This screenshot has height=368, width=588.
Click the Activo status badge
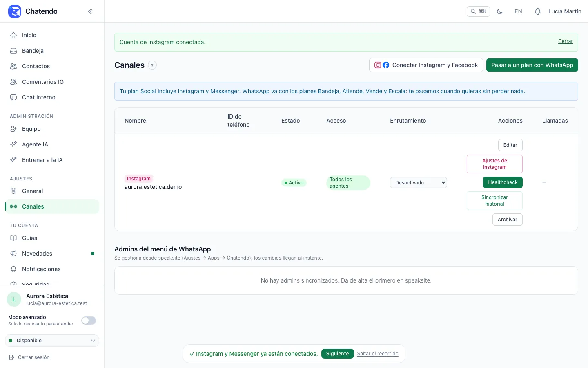point(294,183)
